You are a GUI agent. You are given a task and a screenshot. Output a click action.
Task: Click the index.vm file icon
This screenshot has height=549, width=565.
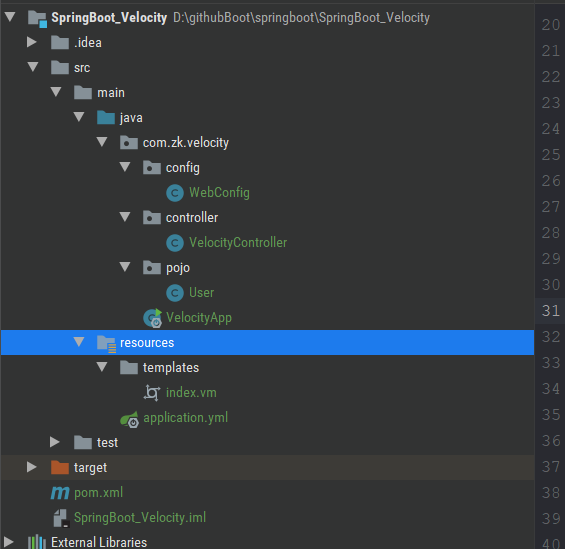pyautogui.click(x=152, y=393)
